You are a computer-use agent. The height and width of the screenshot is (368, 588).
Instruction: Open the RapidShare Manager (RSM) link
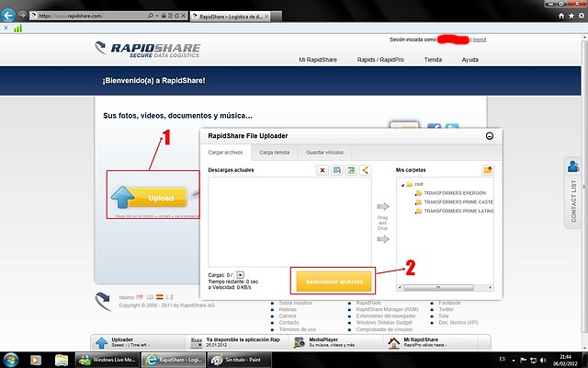point(388,309)
